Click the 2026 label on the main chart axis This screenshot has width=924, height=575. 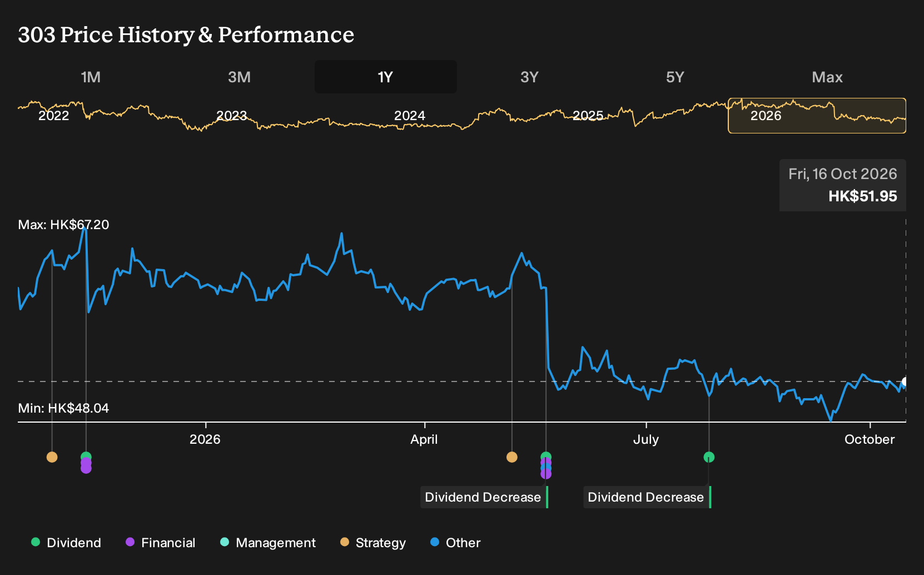tap(205, 439)
